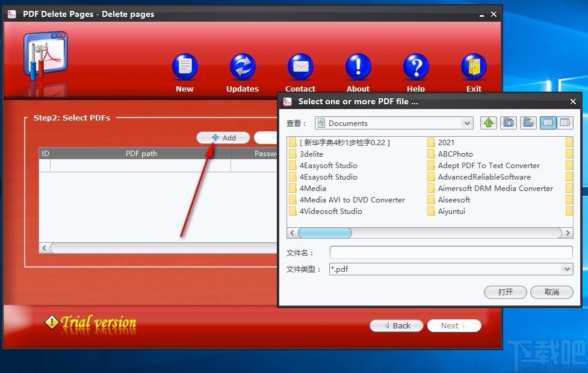Select the ABCPhoto folder
The height and width of the screenshot is (373, 588).
click(x=450, y=154)
